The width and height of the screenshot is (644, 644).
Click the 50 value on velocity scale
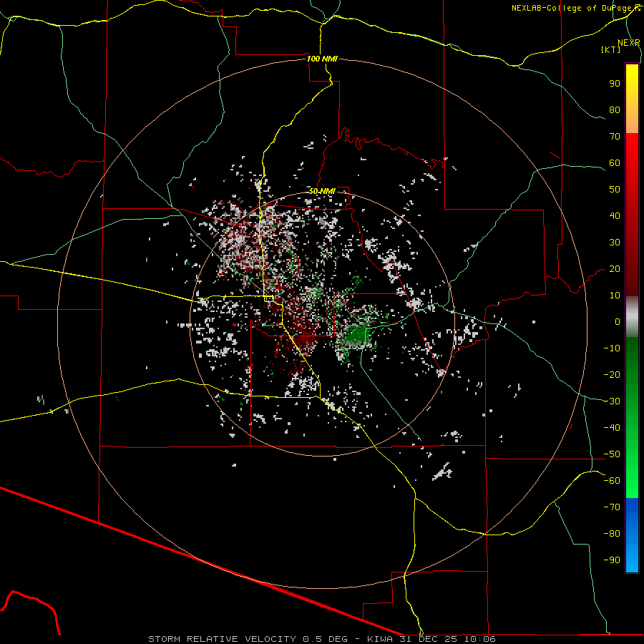pyautogui.click(x=615, y=190)
